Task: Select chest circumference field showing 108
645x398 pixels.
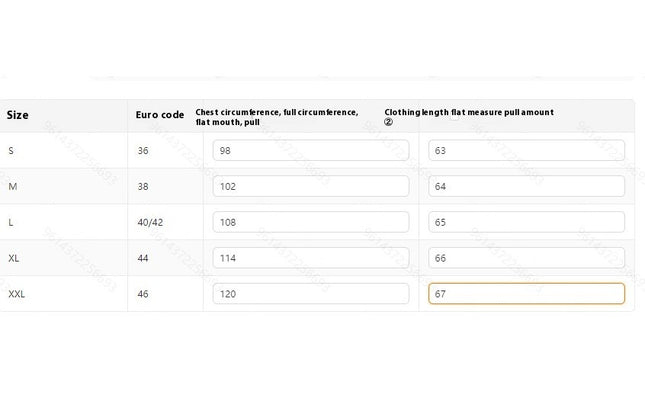Action: (311, 222)
